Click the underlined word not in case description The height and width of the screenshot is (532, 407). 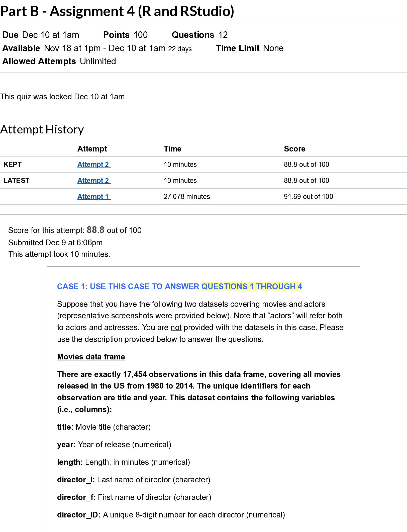pyautogui.click(x=176, y=328)
